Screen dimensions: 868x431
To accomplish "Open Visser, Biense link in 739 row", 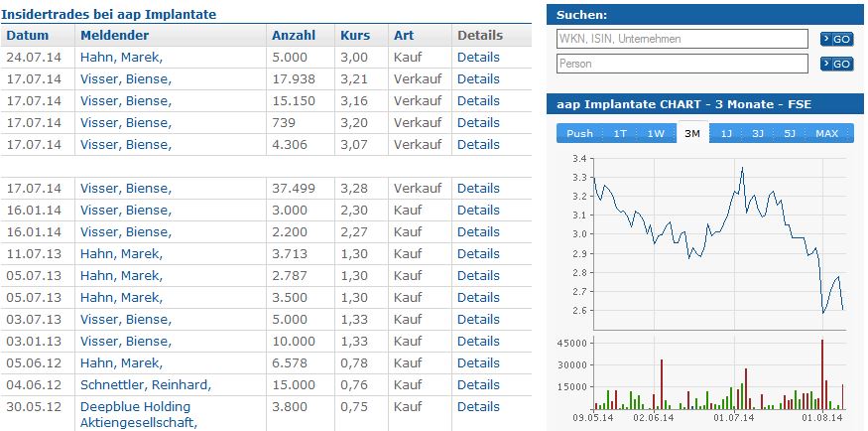I will pyautogui.click(x=126, y=123).
